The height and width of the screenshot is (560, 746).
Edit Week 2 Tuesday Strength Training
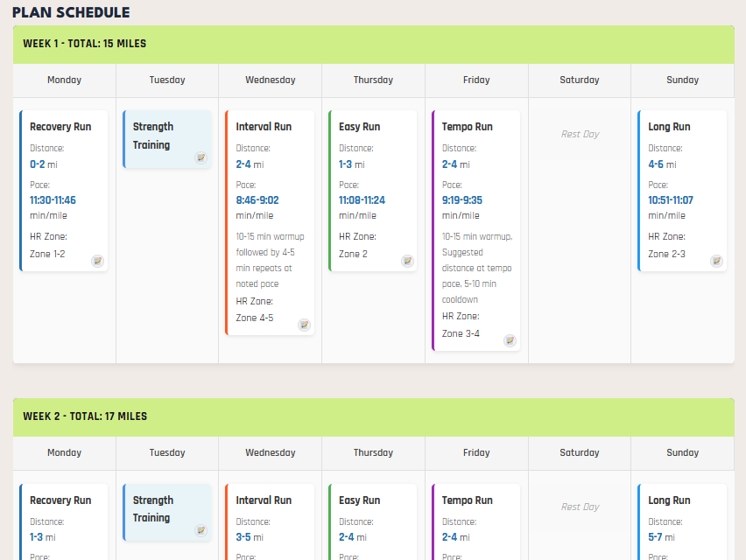pyautogui.click(x=201, y=530)
